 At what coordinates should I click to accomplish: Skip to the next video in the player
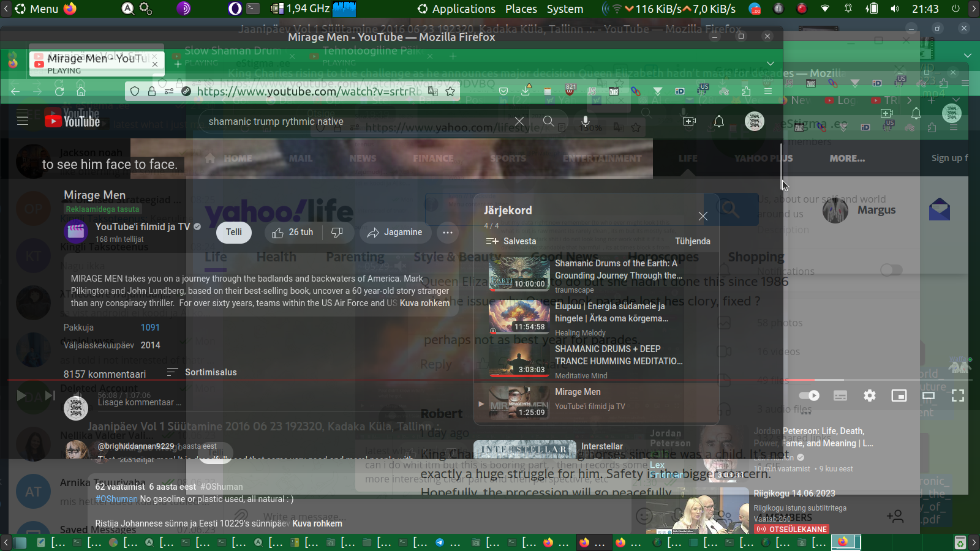click(x=50, y=396)
